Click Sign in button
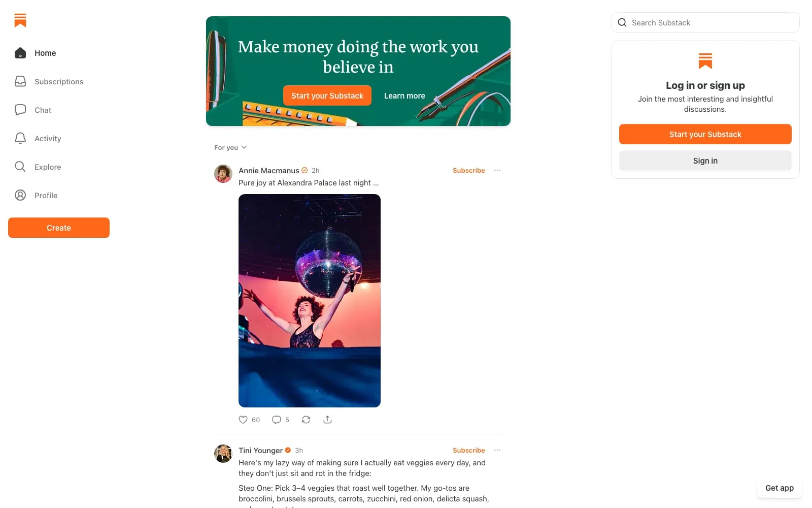 click(705, 161)
